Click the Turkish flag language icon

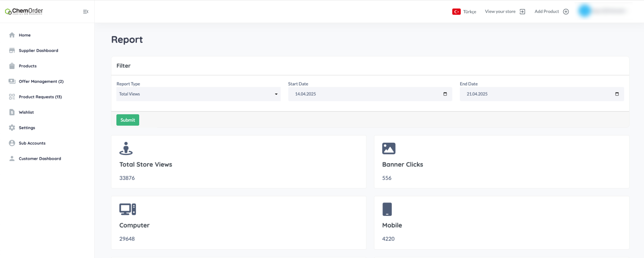click(456, 12)
